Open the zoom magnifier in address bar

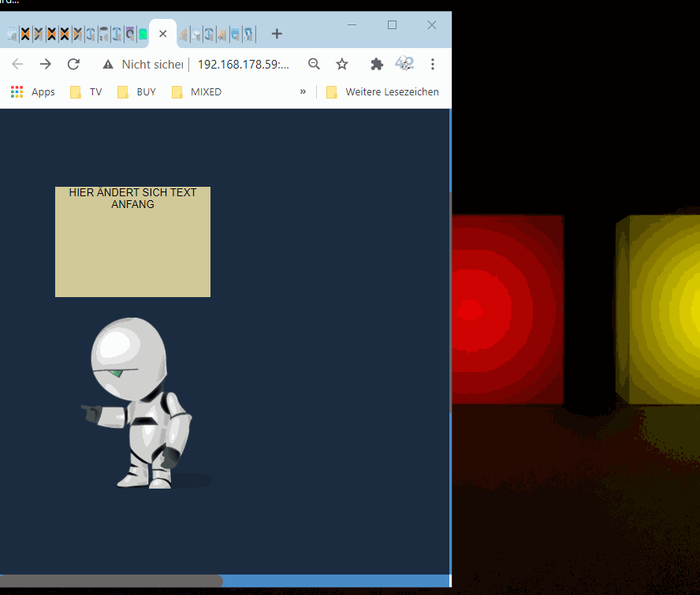(314, 65)
